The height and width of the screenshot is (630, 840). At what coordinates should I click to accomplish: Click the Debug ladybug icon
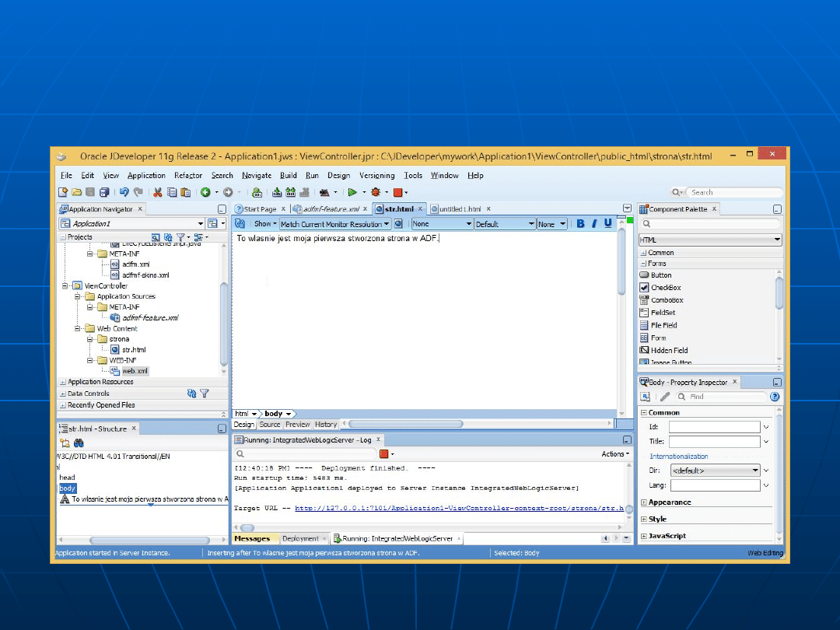376,192
